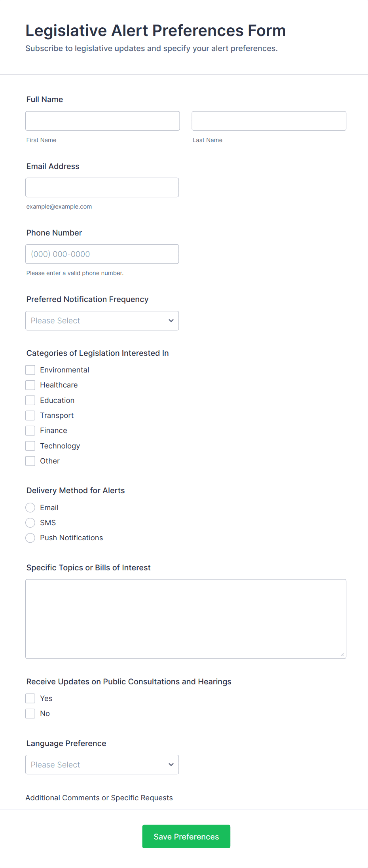Select Email as delivery method
The height and width of the screenshot is (868, 368).
pyautogui.click(x=30, y=508)
